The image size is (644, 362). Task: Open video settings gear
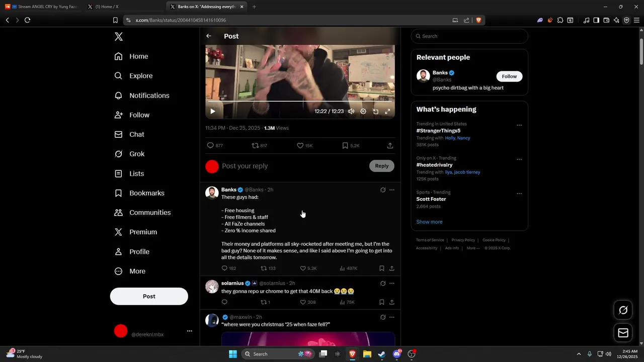pos(363,112)
